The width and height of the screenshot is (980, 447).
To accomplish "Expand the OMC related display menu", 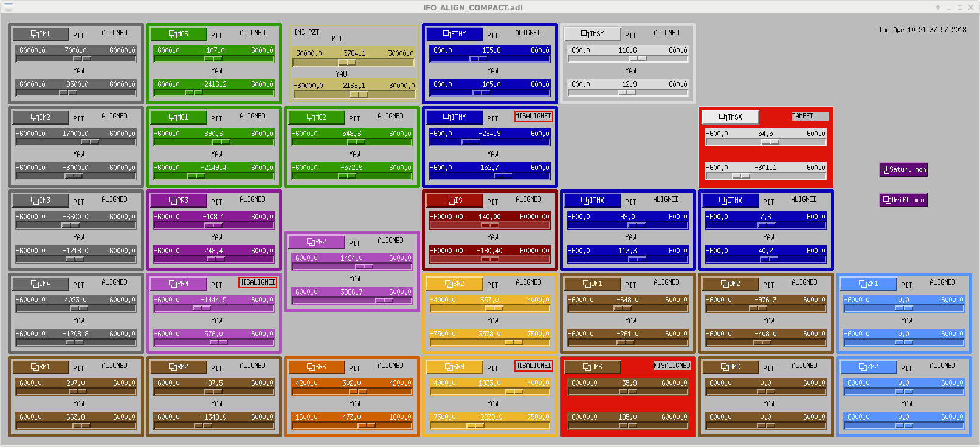I will click(730, 367).
